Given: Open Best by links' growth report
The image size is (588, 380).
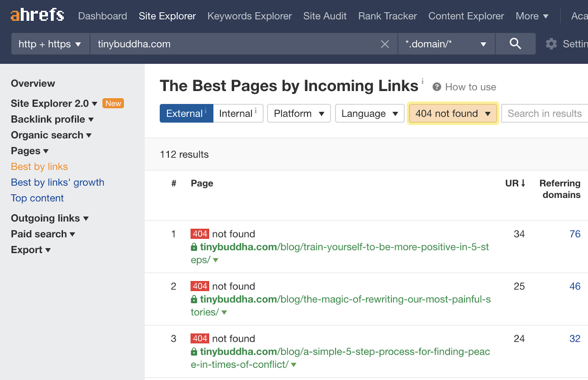Looking at the screenshot, I should pos(57,182).
